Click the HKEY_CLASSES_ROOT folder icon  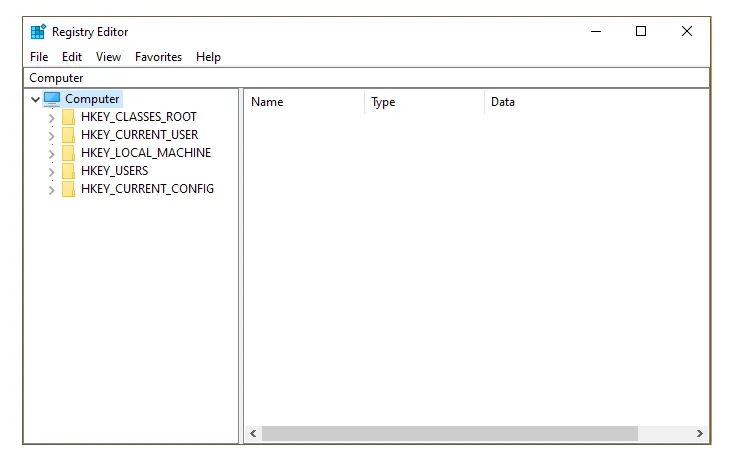(x=68, y=117)
